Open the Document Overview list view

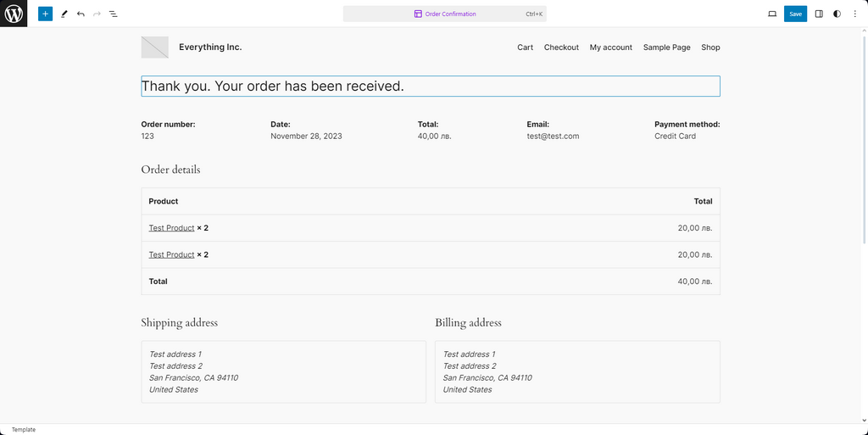click(114, 14)
